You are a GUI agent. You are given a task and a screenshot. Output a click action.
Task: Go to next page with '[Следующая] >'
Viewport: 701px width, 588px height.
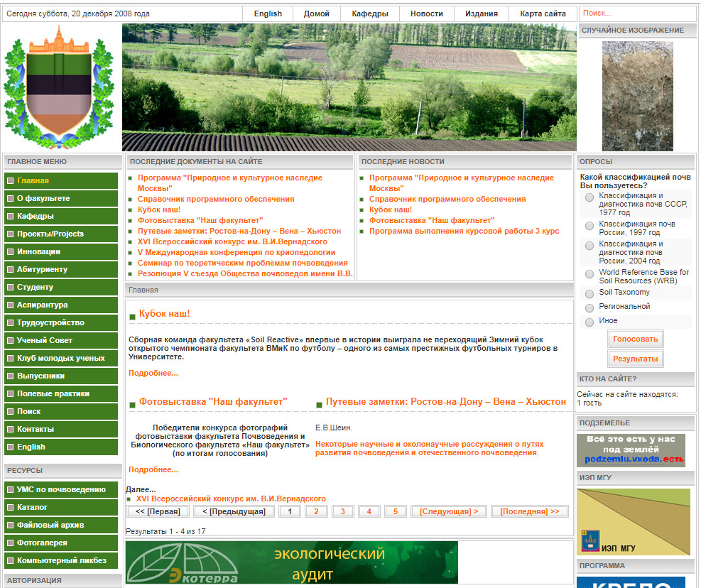pos(449,511)
